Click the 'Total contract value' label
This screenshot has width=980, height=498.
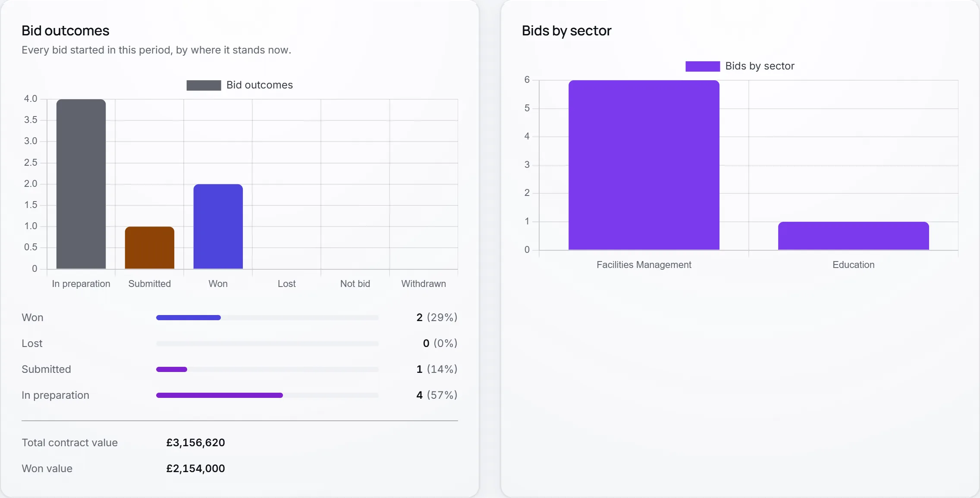point(70,443)
